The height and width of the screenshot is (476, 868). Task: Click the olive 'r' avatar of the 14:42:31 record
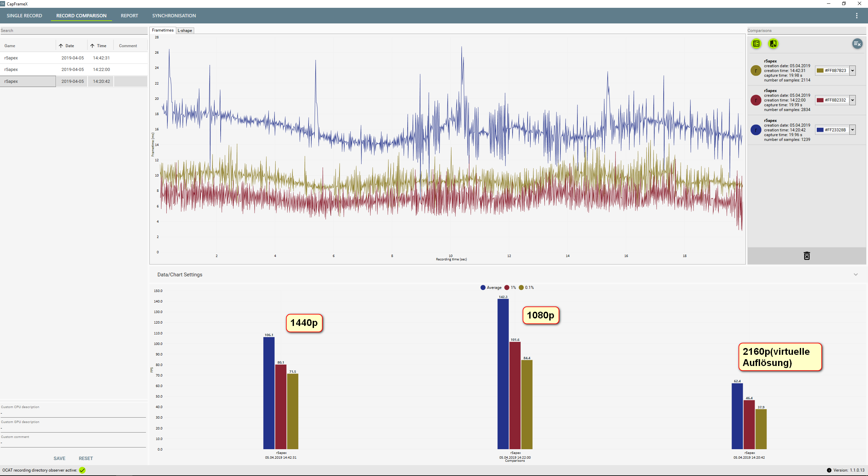point(756,71)
